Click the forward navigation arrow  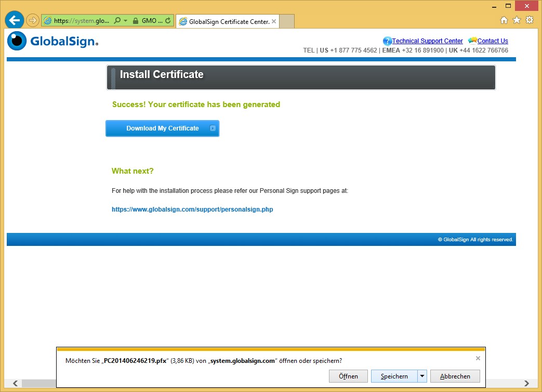point(33,20)
